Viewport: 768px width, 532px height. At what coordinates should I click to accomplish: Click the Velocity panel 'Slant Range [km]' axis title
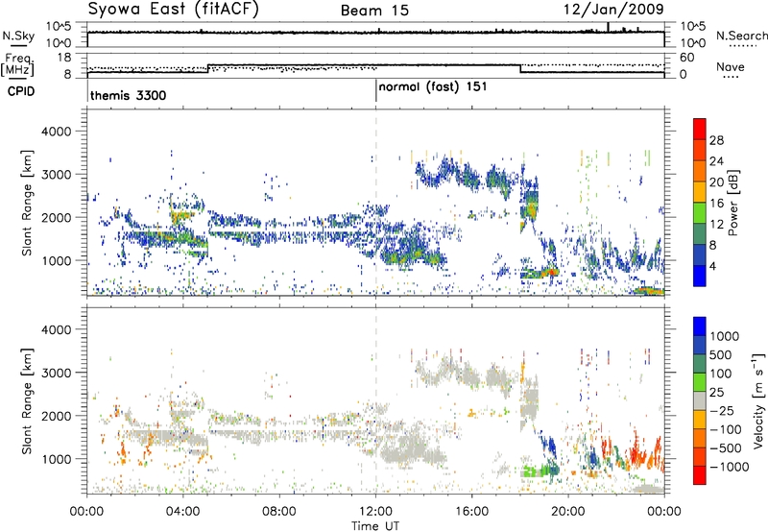pyautogui.click(x=27, y=400)
